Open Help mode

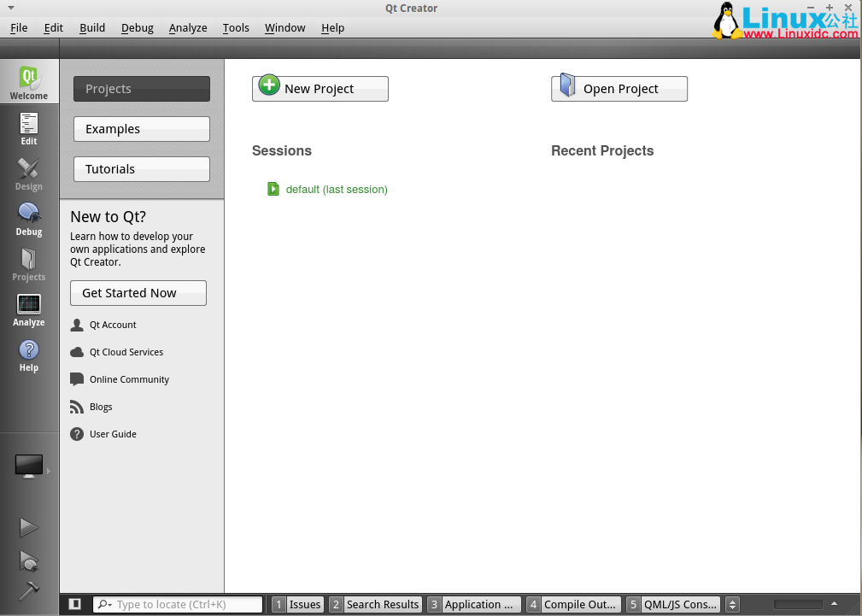tap(29, 355)
